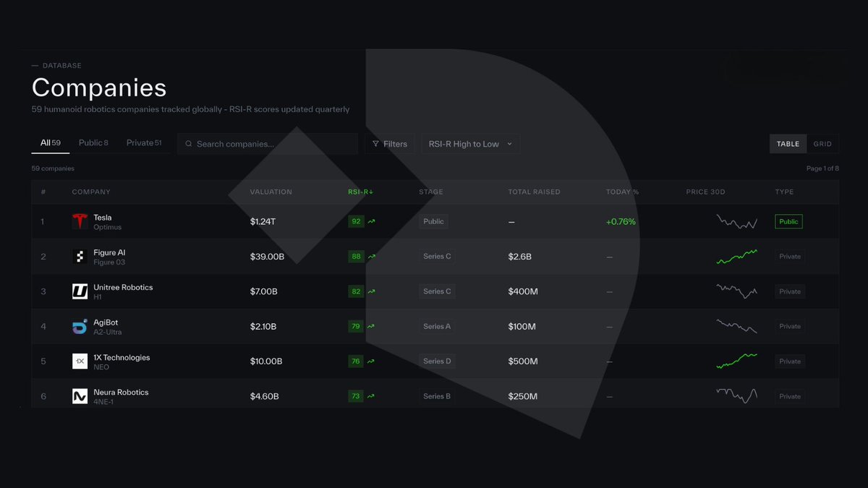Click the Neura Robotics logo icon

tap(80, 396)
